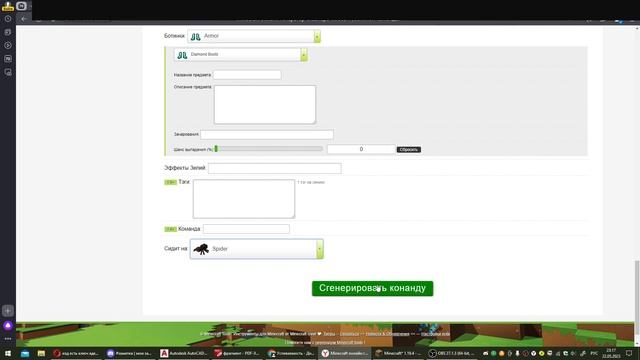
Task: Expand the Сидит на Spider dropdown
Action: pos(320,249)
